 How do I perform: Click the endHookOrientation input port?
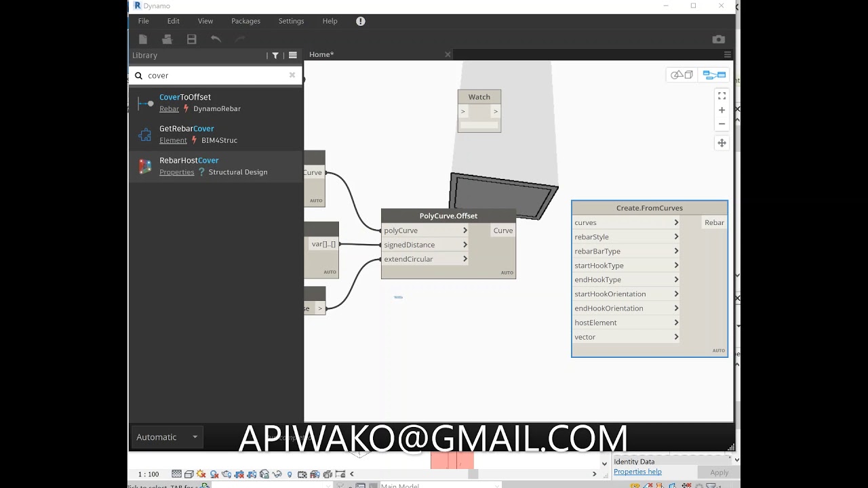626,308
